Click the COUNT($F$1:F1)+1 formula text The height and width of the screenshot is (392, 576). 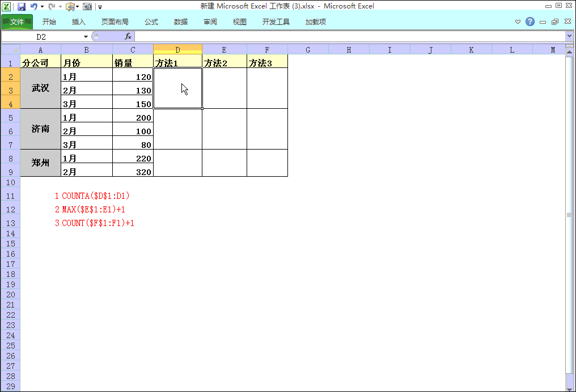98,223
